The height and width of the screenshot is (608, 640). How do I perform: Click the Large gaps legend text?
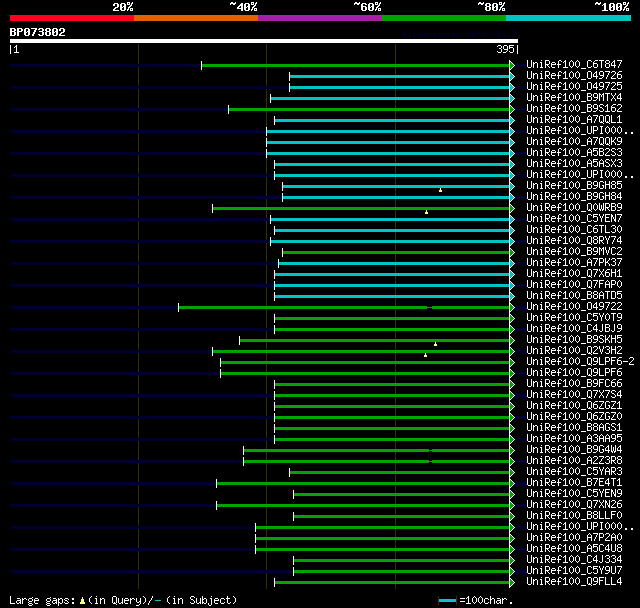42,600
